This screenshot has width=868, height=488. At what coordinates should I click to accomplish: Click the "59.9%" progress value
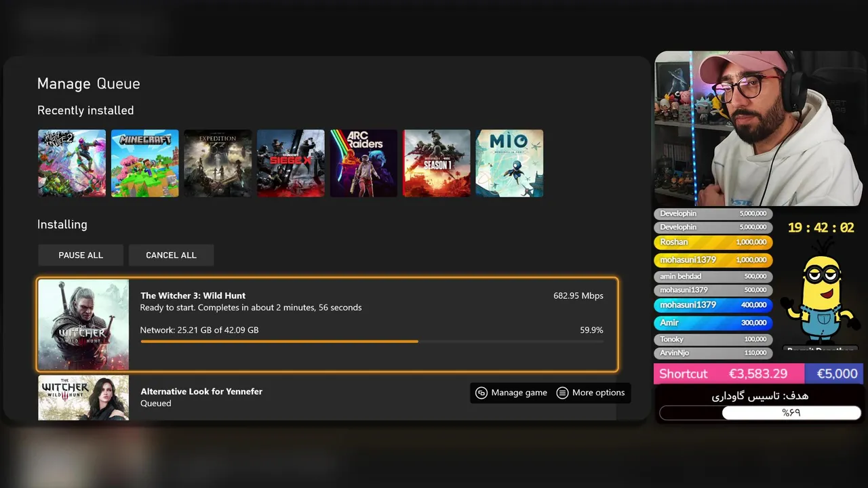[x=591, y=330]
